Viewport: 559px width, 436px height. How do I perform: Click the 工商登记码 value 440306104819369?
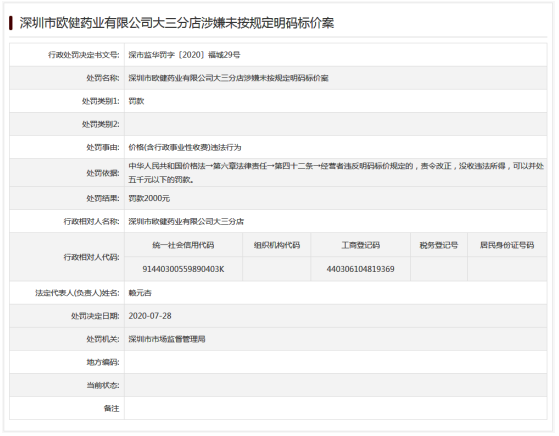pos(360,269)
